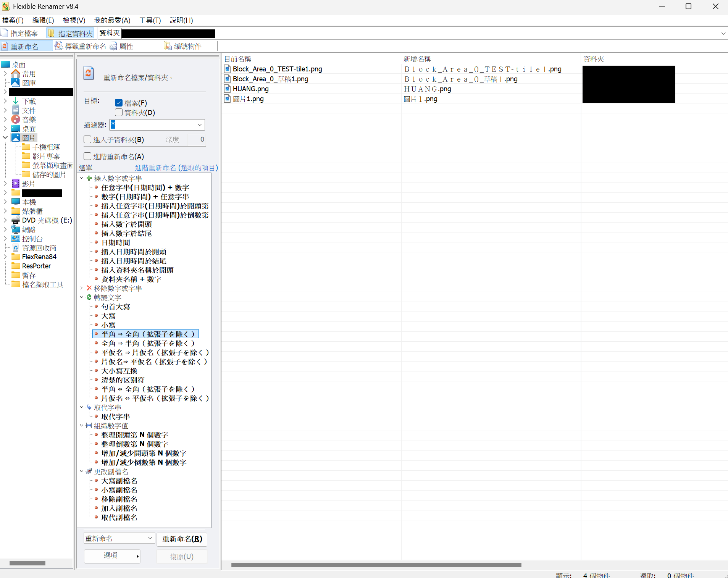728x578 pixels.
Task: Click the folder tree horizontal scrollbar
Action: [x=27, y=563]
